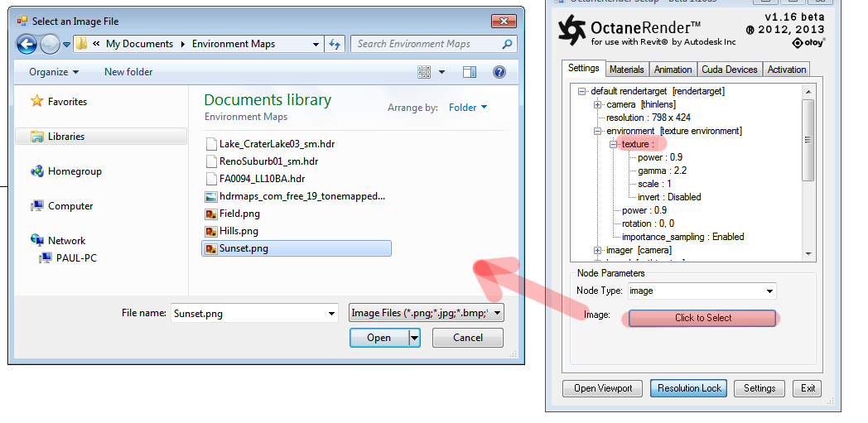Expand the imager [camera] node
The image size is (868, 423).
(597, 251)
